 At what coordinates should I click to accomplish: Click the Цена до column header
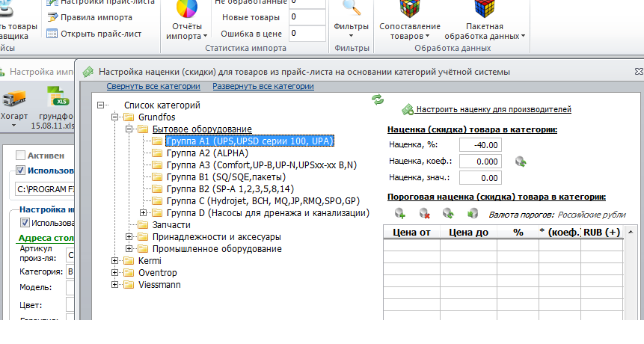(x=469, y=232)
